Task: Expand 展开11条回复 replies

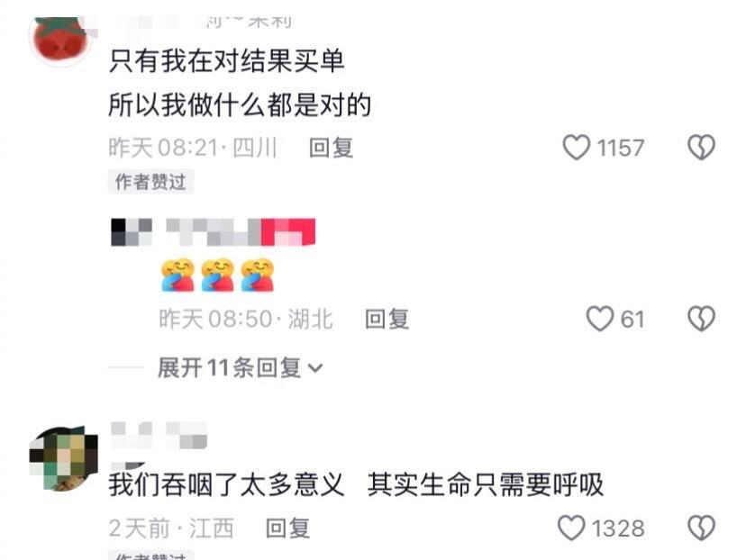Action: tap(230, 368)
